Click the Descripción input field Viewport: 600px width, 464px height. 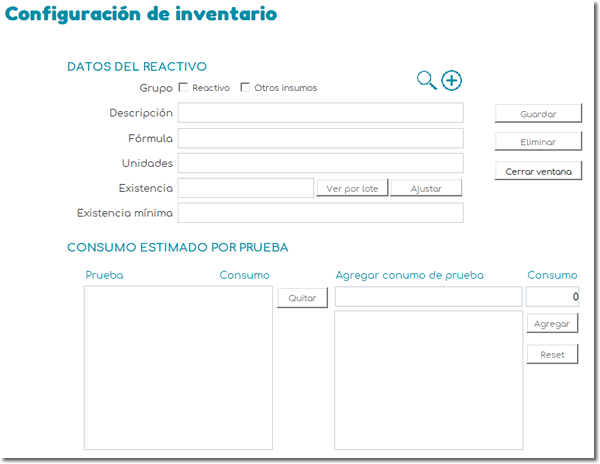320,113
